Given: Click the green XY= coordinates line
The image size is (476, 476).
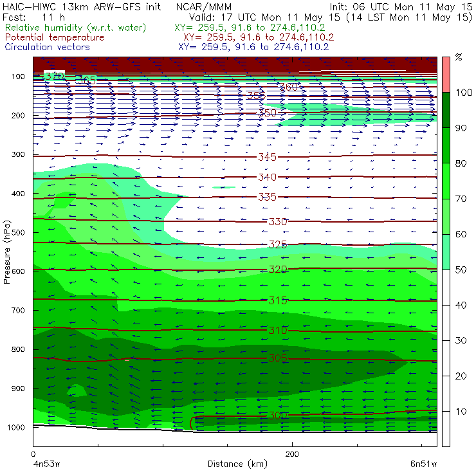Looking at the screenshot, I should point(250,28).
